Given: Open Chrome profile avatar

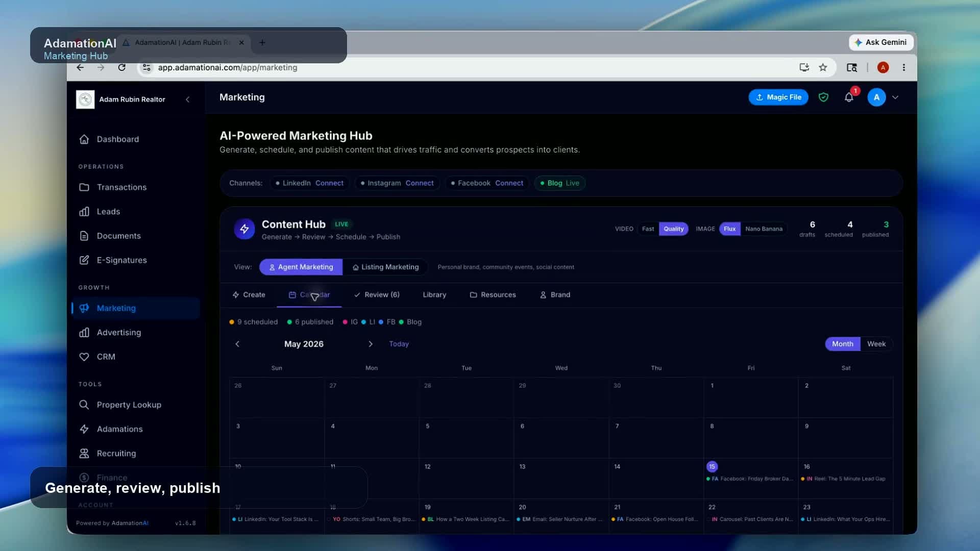Looking at the screenshot, I should 883,67.
